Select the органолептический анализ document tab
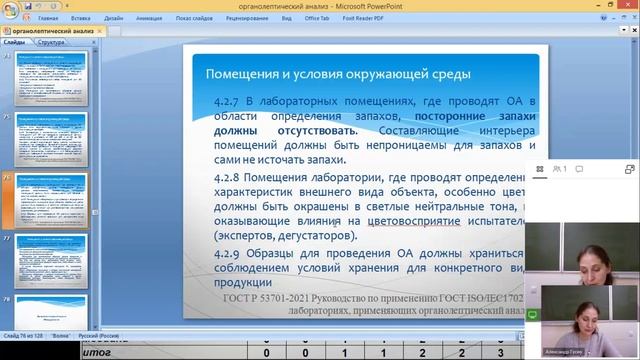Viewport: 640px width, 360px height. click(x=53, y=31)
